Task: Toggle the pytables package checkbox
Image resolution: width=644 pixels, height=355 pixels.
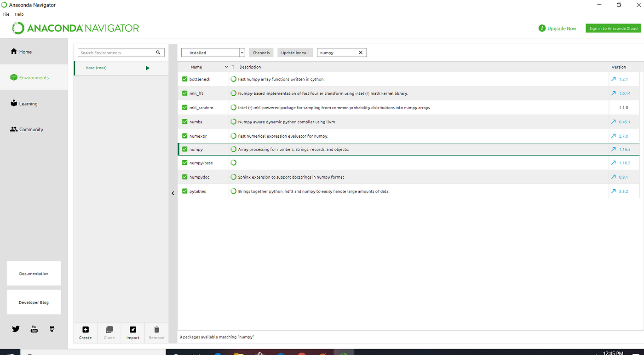Action: tap(185, 191)
